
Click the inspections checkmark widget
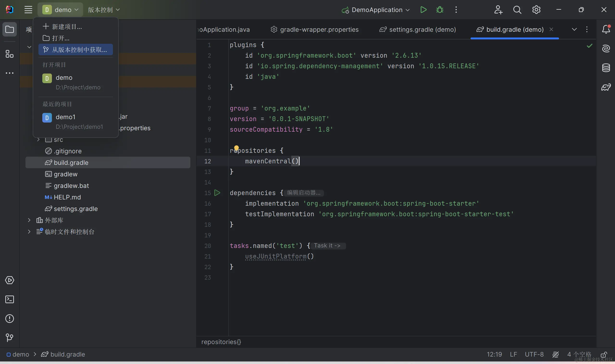pyautogui.click(x=590, y=45)
